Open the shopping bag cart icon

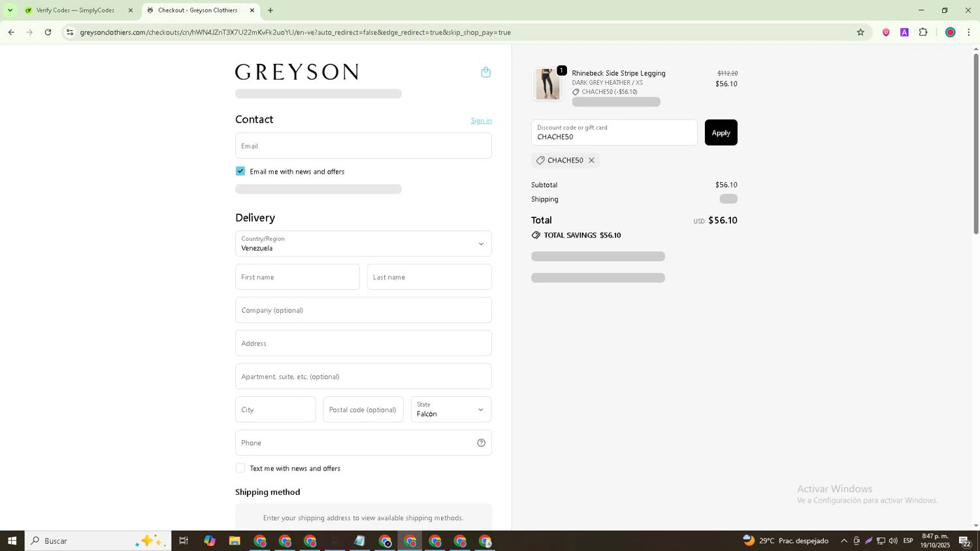click(485, 72)
